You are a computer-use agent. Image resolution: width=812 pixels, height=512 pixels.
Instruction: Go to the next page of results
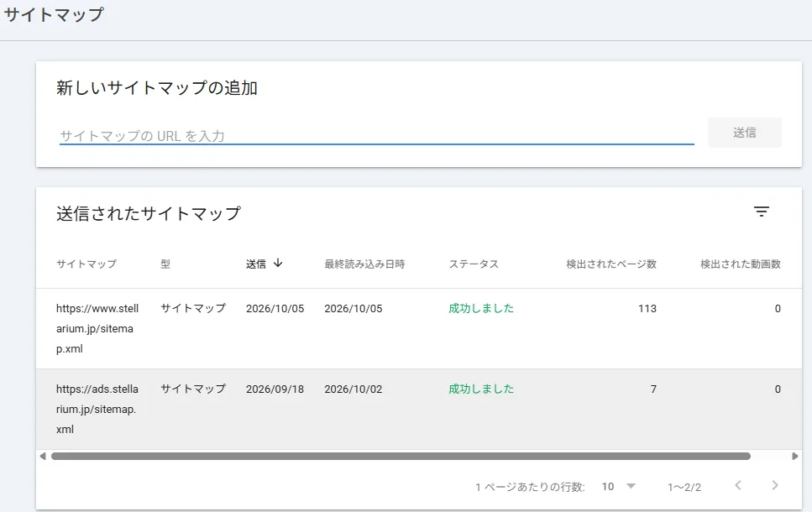click(775, 486)
